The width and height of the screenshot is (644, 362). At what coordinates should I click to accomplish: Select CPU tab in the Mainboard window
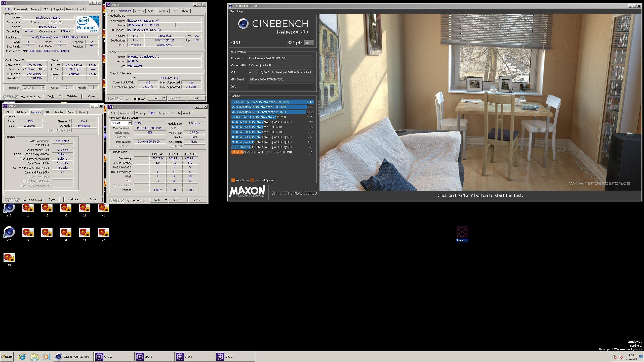click(x=112, y=11)
